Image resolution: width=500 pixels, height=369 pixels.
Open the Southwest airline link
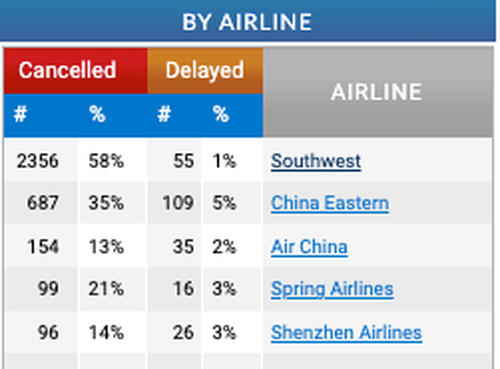point(316,161)
